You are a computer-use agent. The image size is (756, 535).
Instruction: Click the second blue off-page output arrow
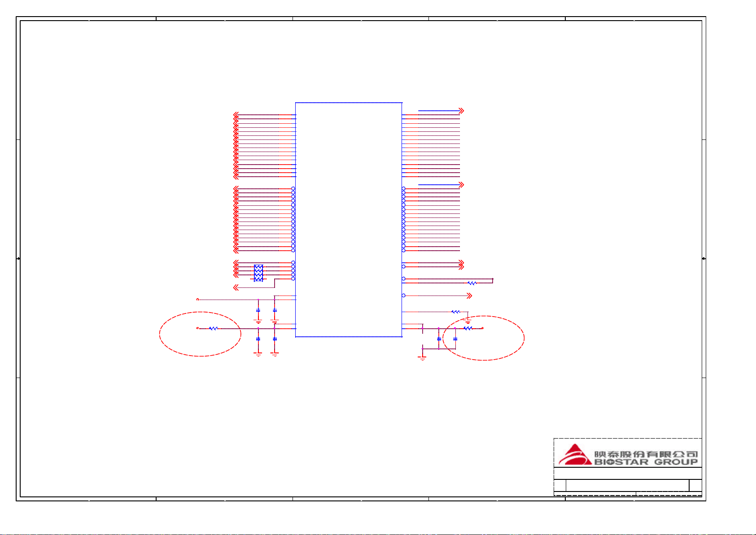tap(461, 185)
